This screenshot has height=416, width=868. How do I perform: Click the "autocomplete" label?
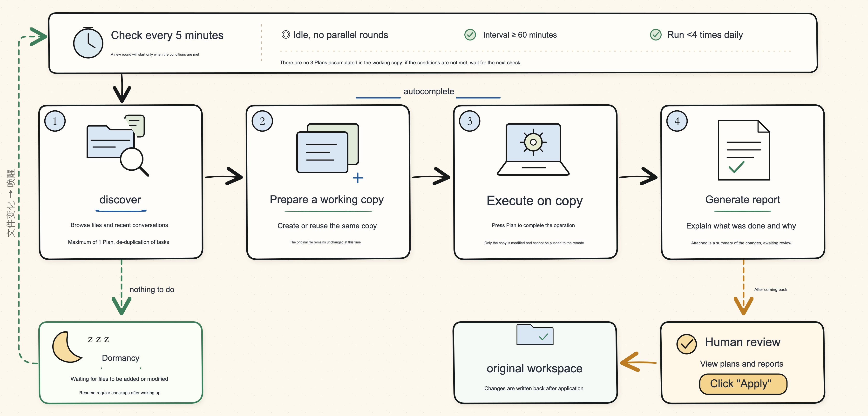pos(429,91)
